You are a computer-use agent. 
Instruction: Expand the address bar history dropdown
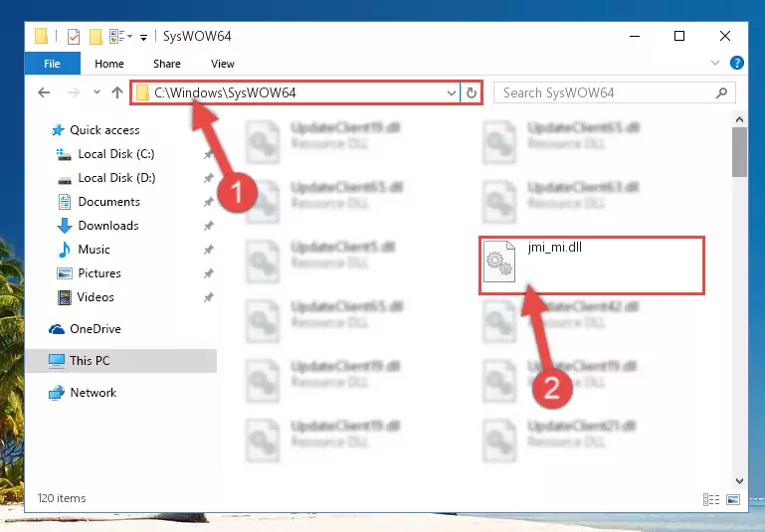click(x=452, y=92)
